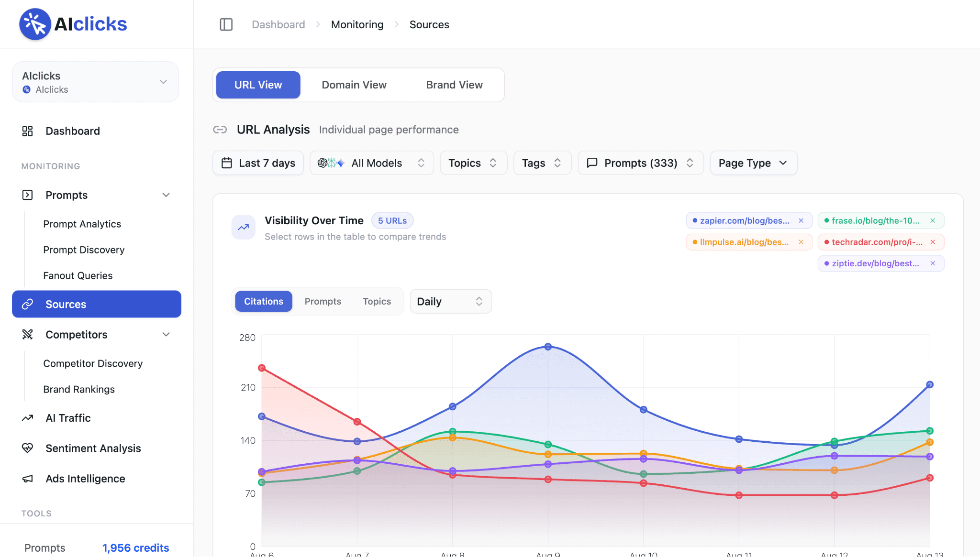Viewport: 980px width, 557px height.
Task: Click the URL Analysis link icon
Action: [220, 130]
